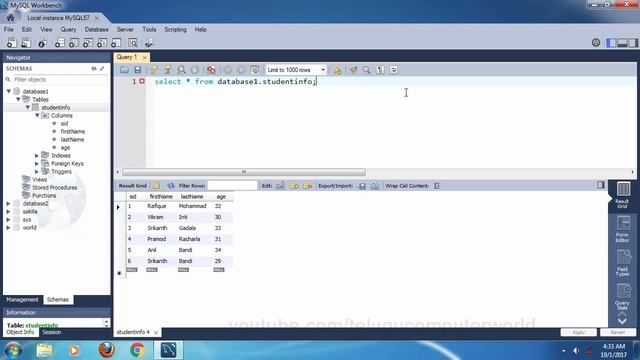Expand the Indexes node
The height and width of the screenshot is (360, 640).
[37, 156]
